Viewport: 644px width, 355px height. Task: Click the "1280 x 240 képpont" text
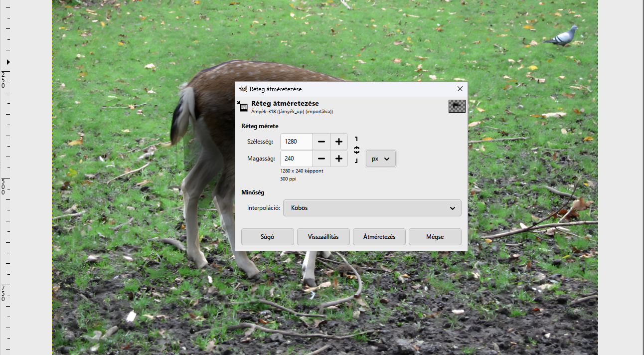(x=302, y=171)
